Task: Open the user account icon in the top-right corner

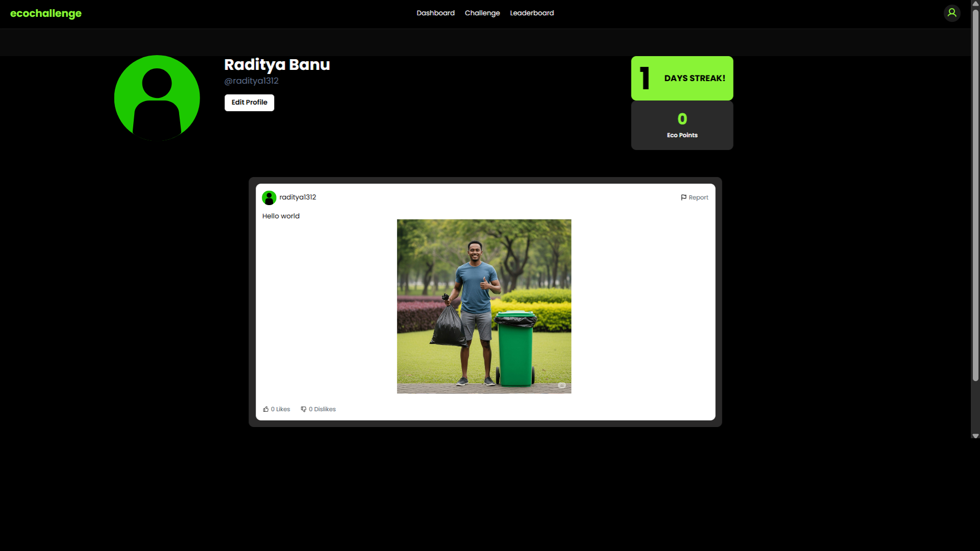Action: click(x=951, y=13)
